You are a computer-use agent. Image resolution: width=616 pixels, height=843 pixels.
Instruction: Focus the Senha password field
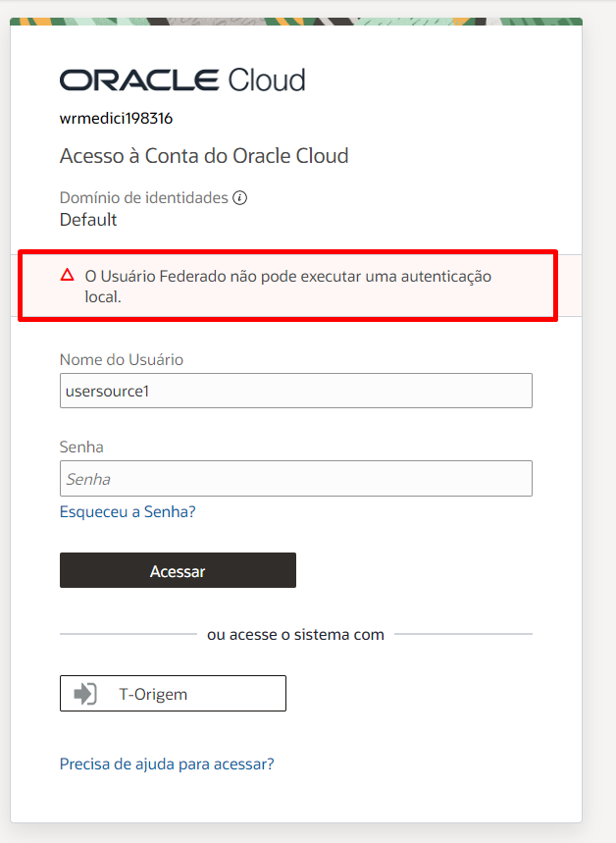[x=296, y=479]
